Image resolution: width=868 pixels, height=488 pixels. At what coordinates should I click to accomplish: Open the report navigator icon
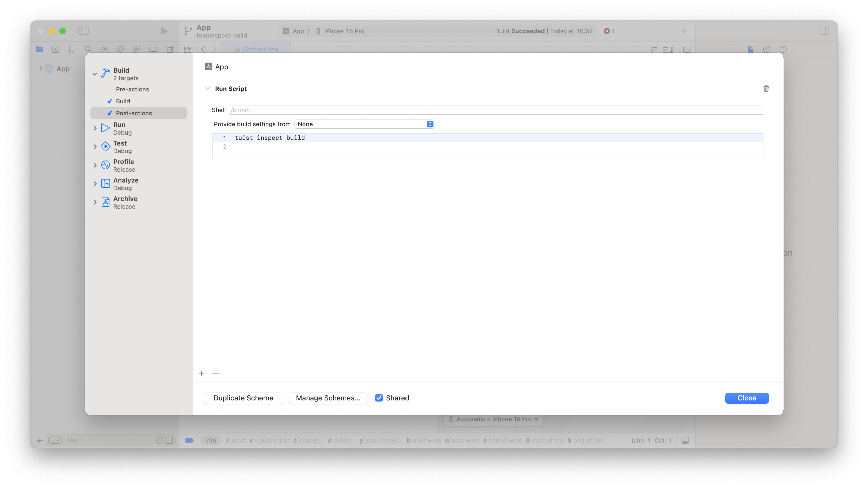pos(170,49)
